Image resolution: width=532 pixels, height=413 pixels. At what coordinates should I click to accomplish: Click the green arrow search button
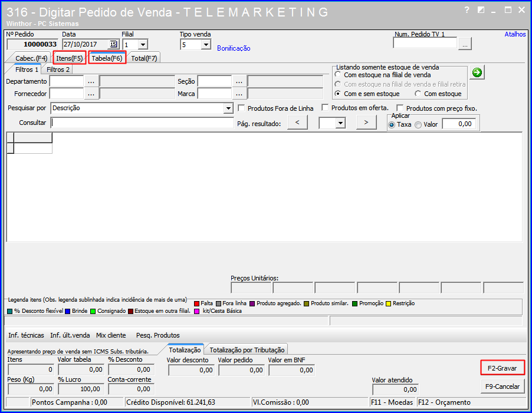[477, 72]
